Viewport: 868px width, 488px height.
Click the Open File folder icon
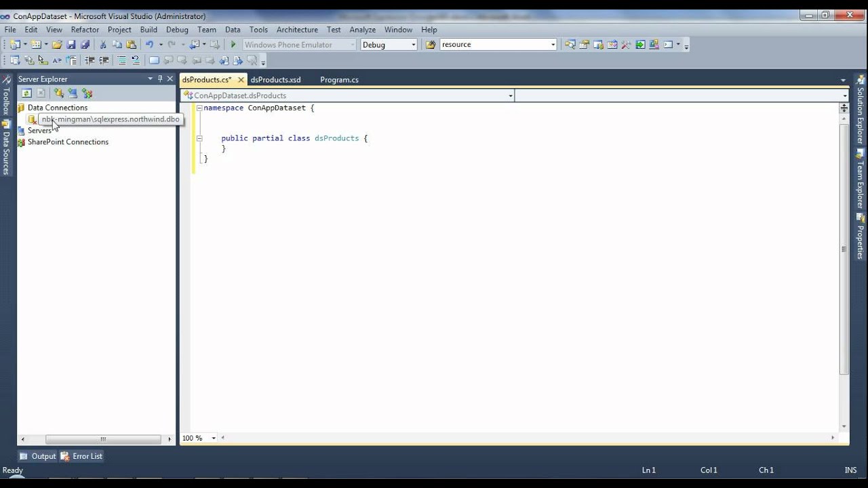point(57,45)
